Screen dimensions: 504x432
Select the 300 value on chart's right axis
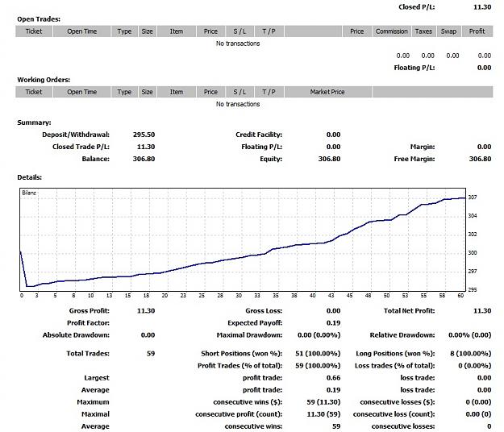click(x=473, y=253)
